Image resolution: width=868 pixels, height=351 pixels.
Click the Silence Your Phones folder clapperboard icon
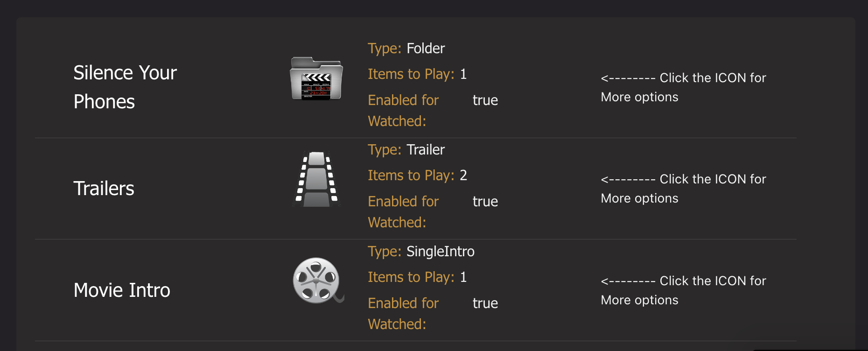click(x=316, y=78)
